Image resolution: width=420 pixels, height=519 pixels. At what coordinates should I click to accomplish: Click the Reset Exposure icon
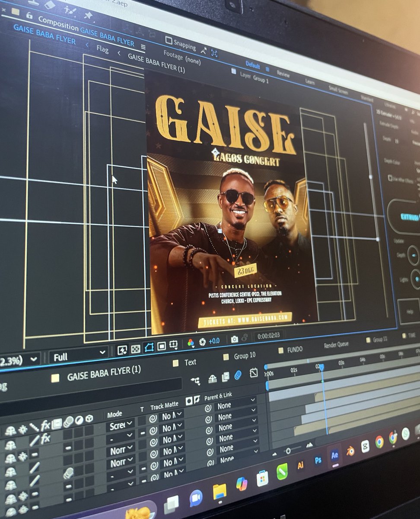(x=202, y=342)
